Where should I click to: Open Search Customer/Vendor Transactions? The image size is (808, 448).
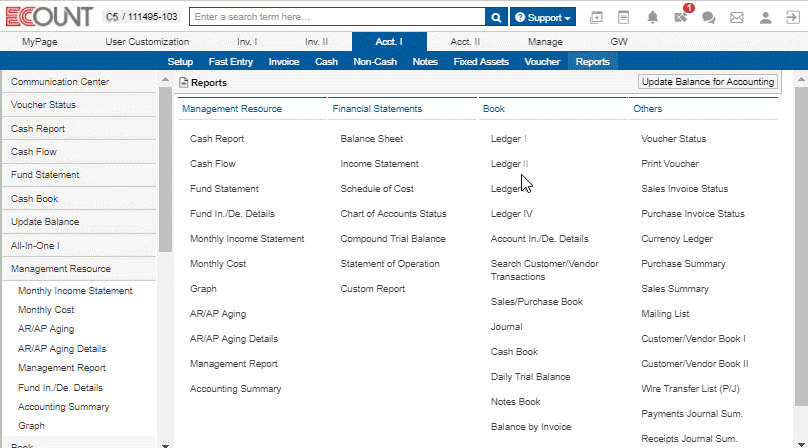[x=544, y=270]
